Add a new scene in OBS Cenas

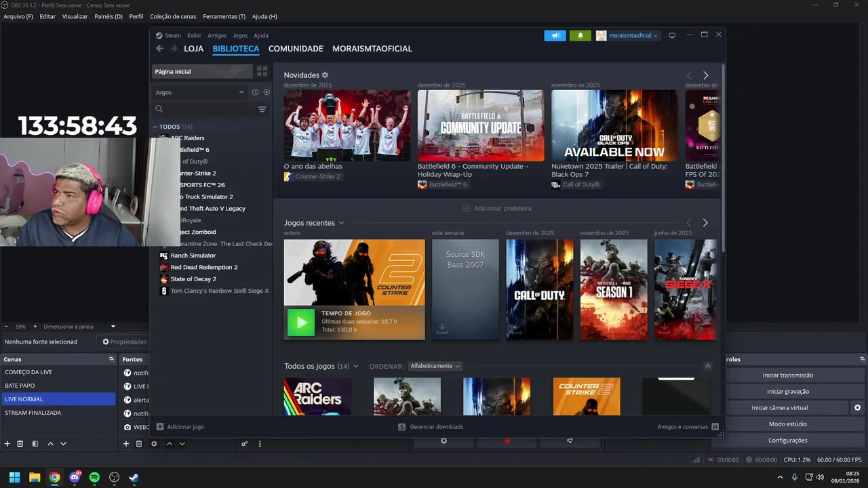tap(7, 444)
